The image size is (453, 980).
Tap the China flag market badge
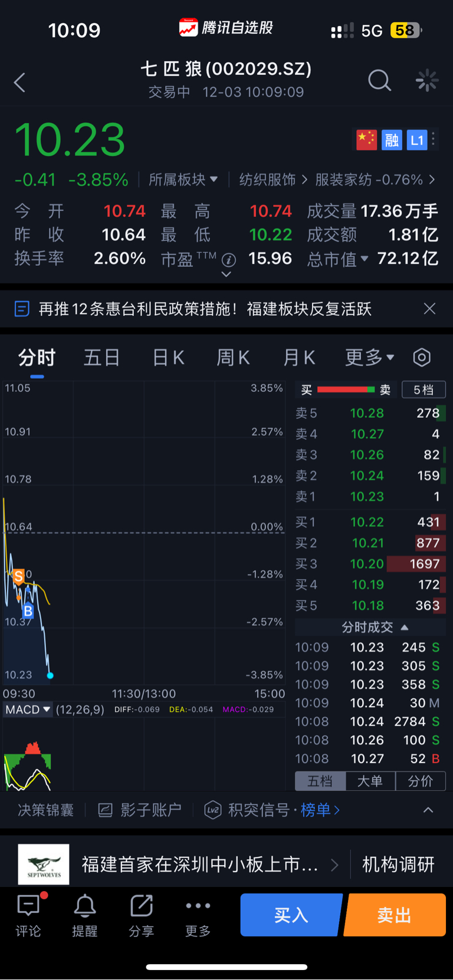(366, 140)
